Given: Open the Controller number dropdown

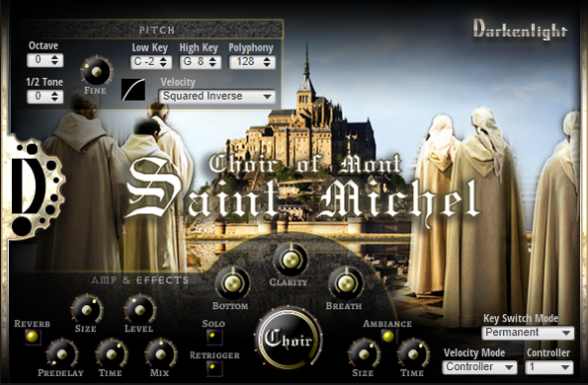Looking at the screenshot, I should pos(549,367).
